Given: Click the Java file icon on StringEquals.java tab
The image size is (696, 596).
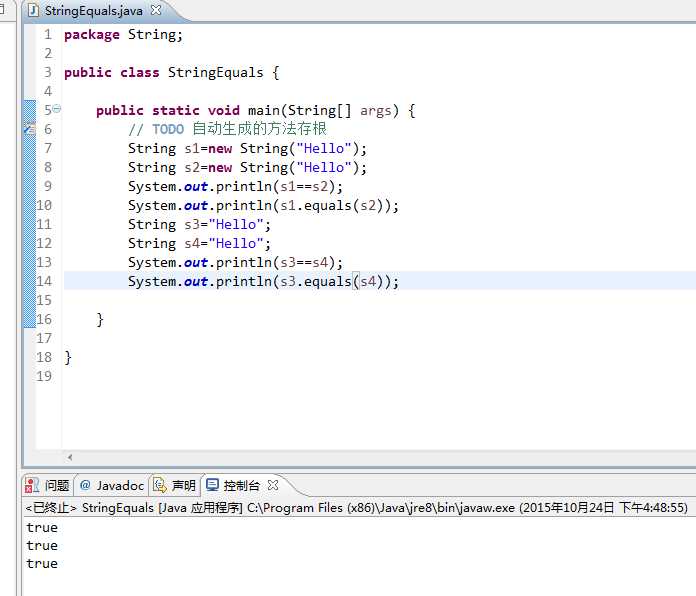Looking at the screenshot, I should pos(33,11).
